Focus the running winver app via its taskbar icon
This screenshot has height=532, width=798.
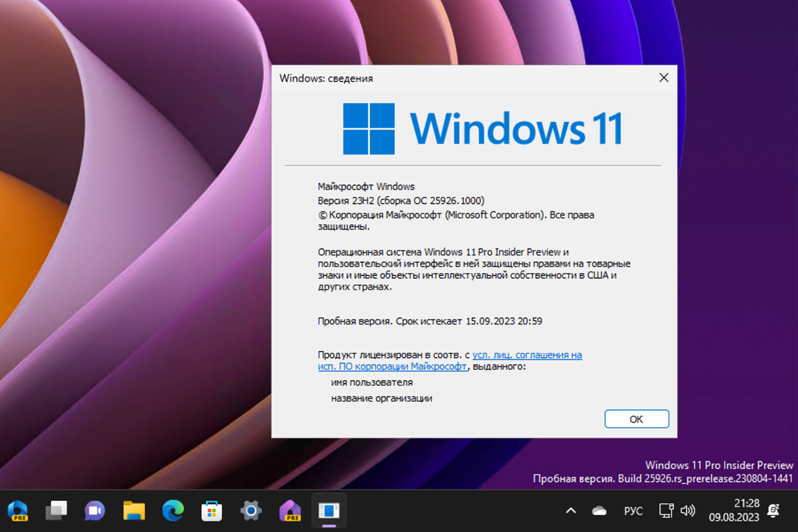(x=329, y=510)
